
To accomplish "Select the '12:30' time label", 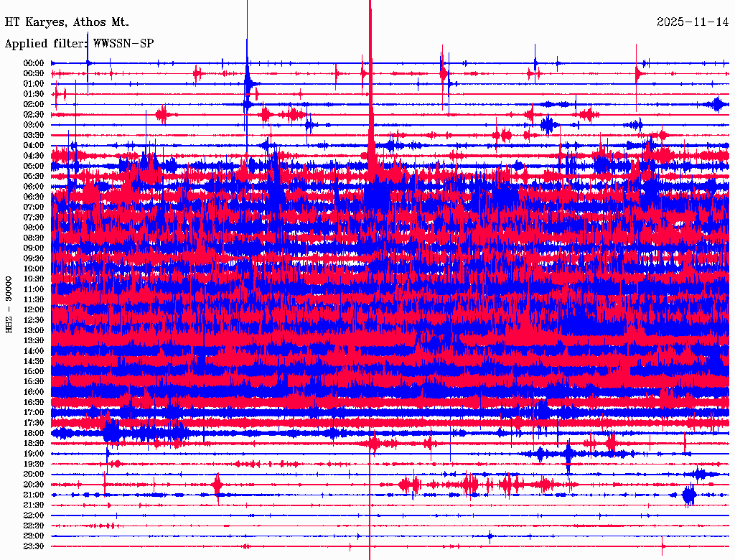I will click(34, 320).
